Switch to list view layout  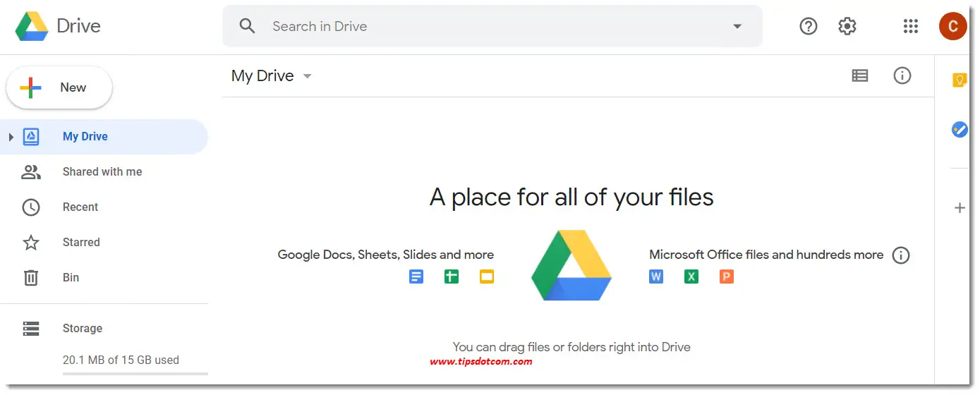pos(859,75)
